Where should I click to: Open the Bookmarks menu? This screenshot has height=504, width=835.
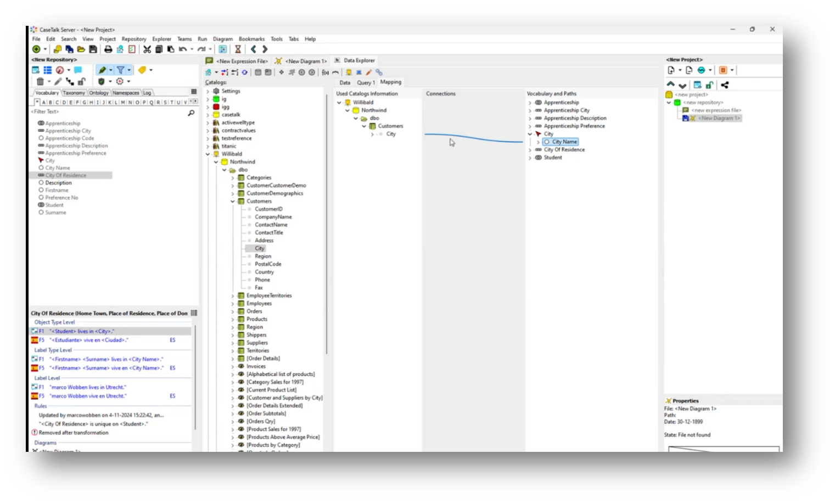click(251, 39)
